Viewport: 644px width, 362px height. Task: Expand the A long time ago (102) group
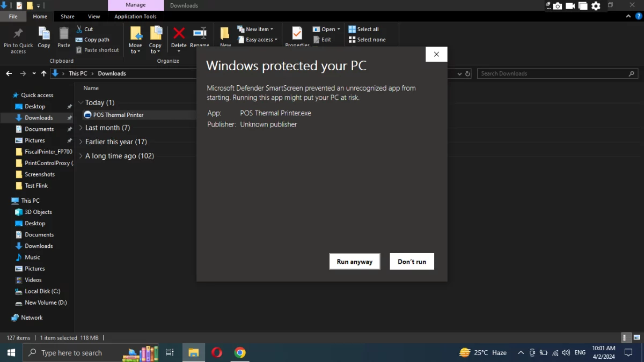point(81,156)
